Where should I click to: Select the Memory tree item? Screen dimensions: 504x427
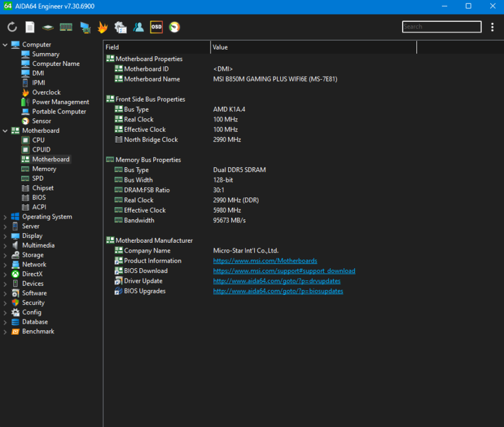coord(44,169)
